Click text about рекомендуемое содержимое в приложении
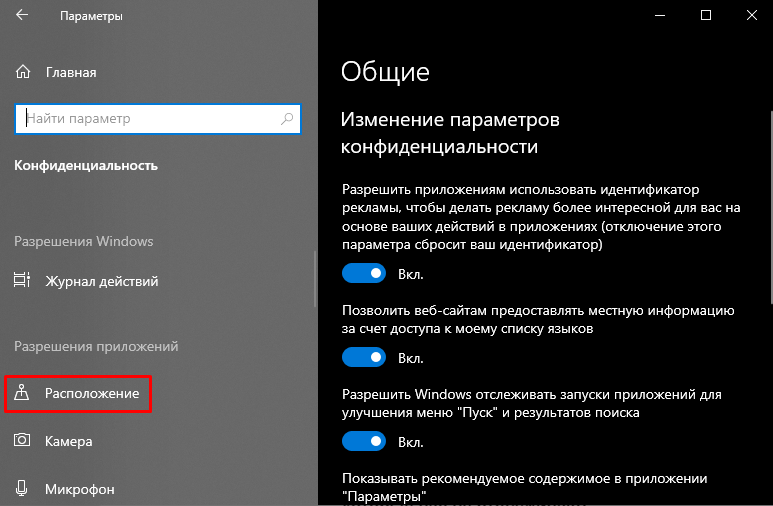Screen dimensions: 773x506 (525, 487)
